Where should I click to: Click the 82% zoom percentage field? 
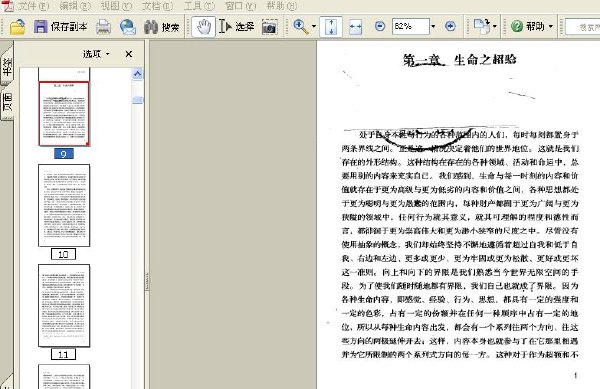point(411,26)
